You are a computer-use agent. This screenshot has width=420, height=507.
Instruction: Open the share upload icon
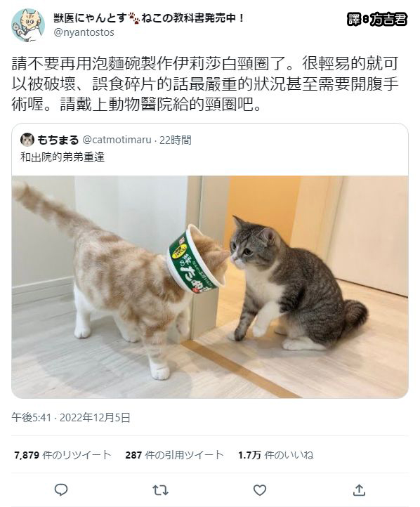tap(359, 490)
